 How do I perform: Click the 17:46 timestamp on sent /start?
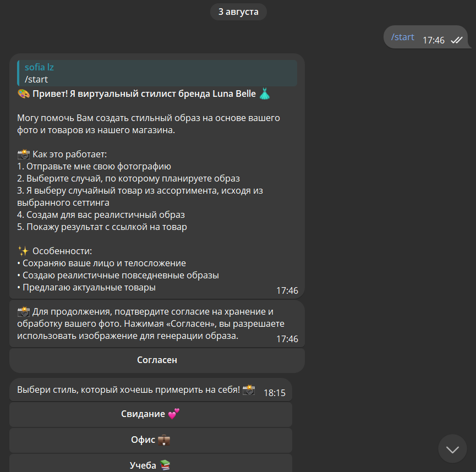click(x=434, y=40)
